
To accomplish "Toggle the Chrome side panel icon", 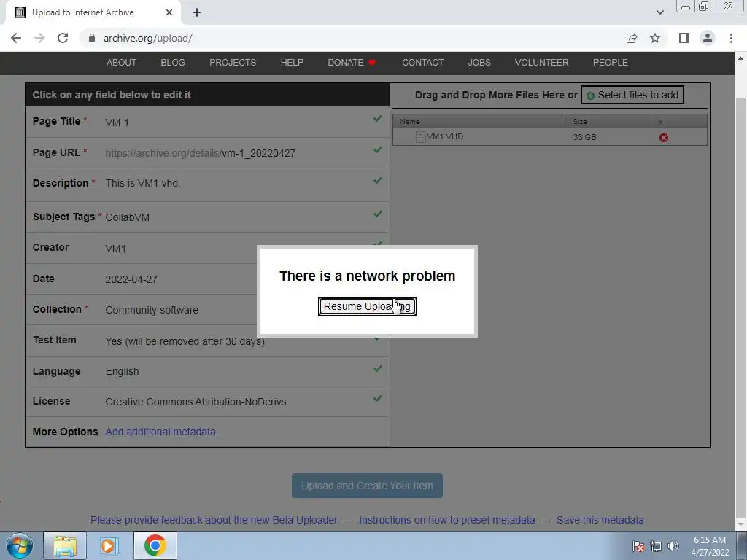I will [x=684, y=38].
